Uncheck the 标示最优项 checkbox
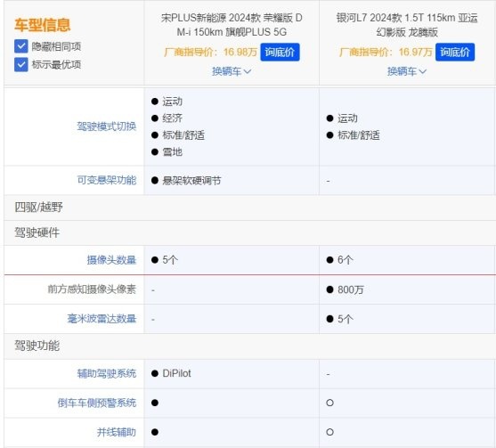The width and height of the screenshot is (496, 448). coord(20,64)
